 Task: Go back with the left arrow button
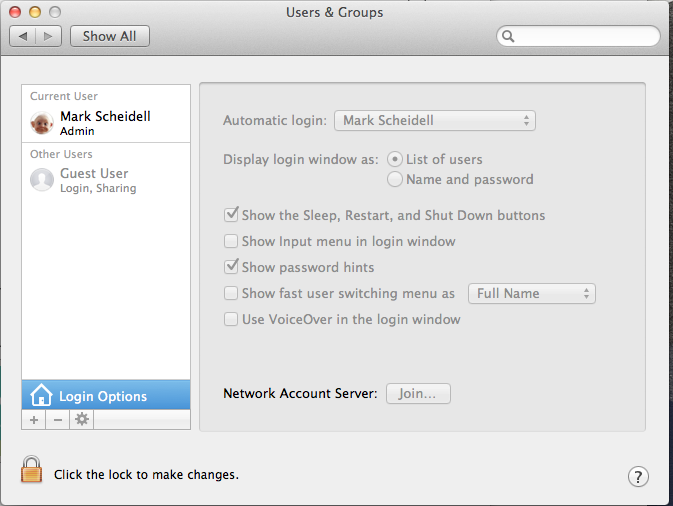[23, 36]
